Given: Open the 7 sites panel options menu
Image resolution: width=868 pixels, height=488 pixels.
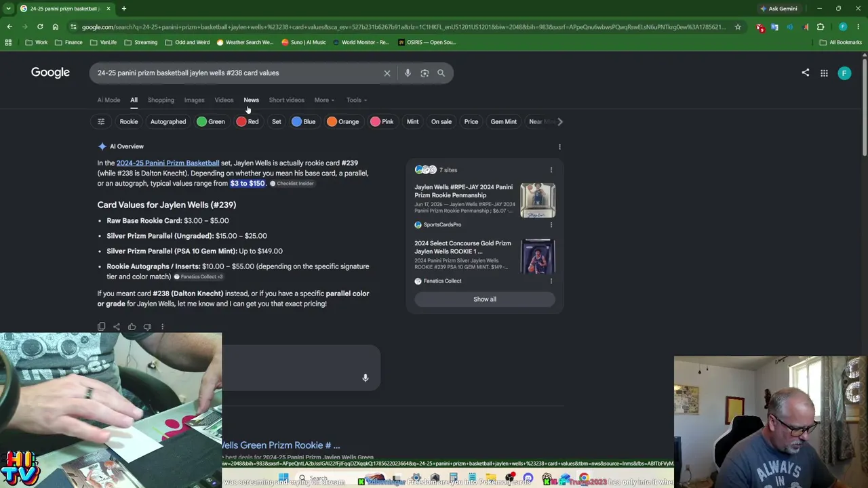Looking at the screenshot, I should point(551,170).
